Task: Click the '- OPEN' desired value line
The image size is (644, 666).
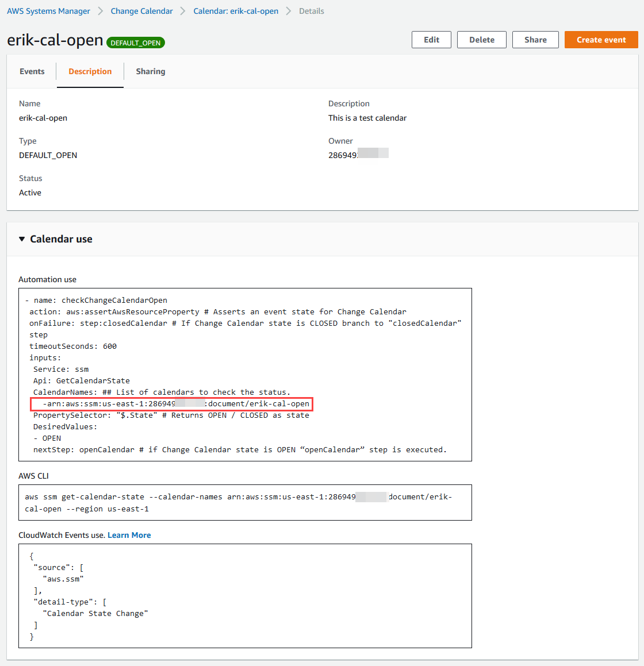Action: (47, 438)
